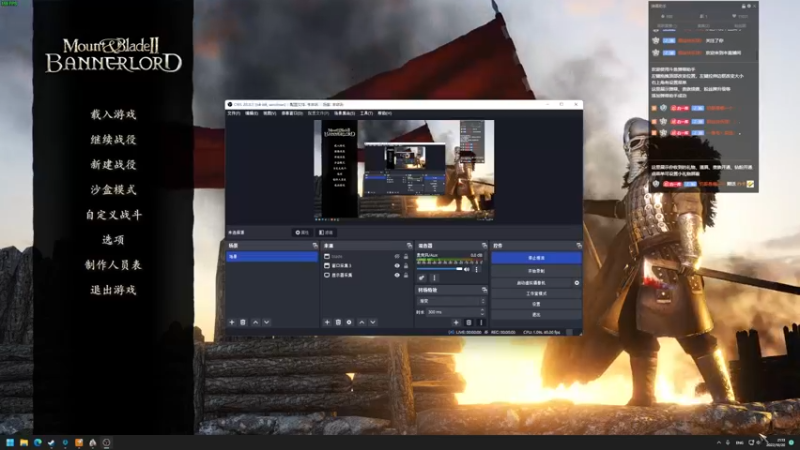This screenshot has height=450, width=800.
Task: Move the source down with the down arrow in 来源 panel
Action: pos(373,322)
